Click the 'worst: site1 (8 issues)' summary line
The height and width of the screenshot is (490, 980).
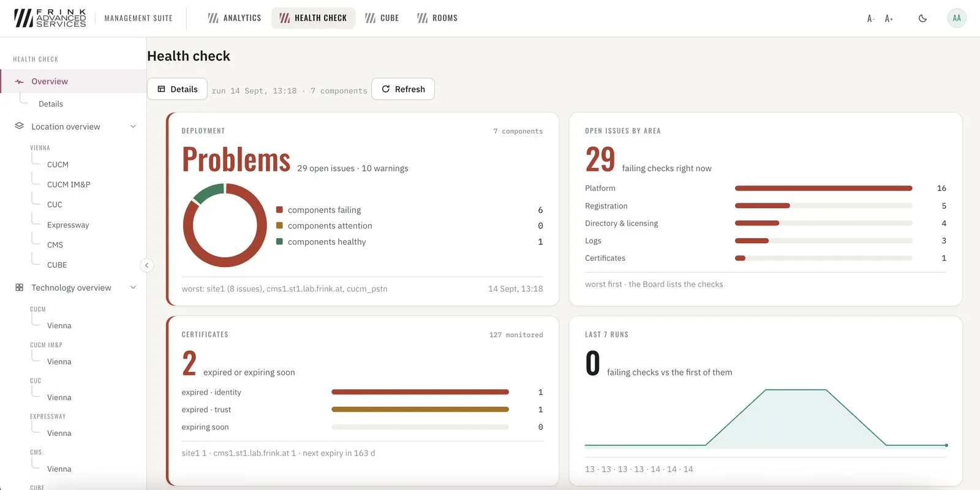point(284,288)
